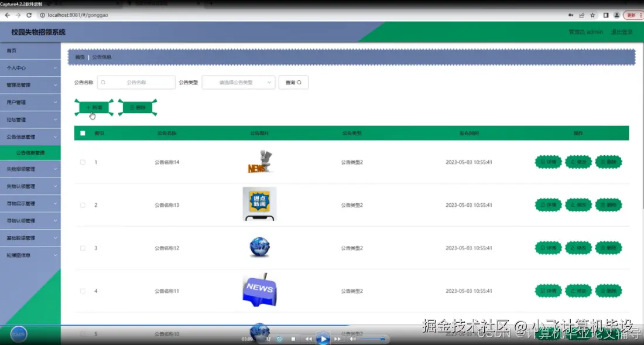The height and width of the screenshot is (345, 644).
Task: Click 退出登录 logout link
Action: point(622,32)
